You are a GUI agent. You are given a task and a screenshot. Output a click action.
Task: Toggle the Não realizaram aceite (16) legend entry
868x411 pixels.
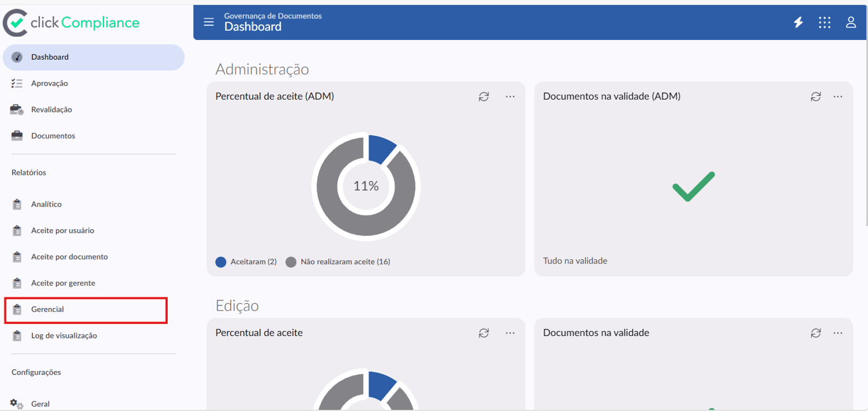pos(338,262)
